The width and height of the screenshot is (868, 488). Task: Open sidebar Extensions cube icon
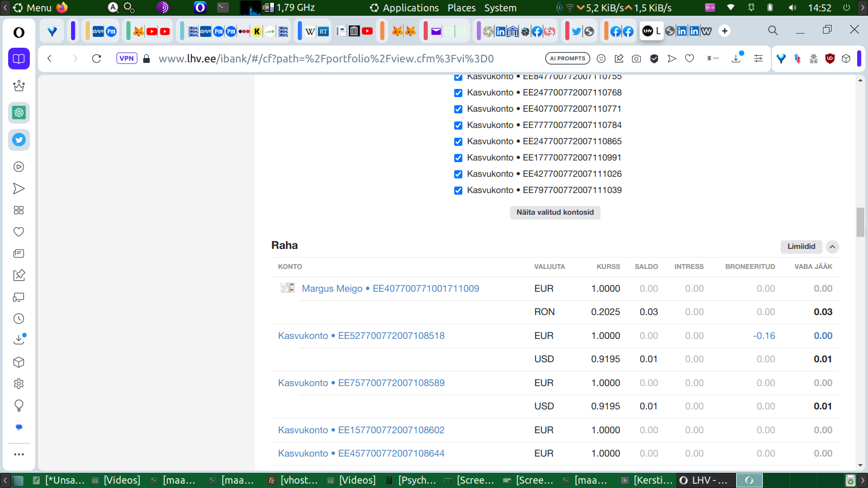click(x=19, y=362)
